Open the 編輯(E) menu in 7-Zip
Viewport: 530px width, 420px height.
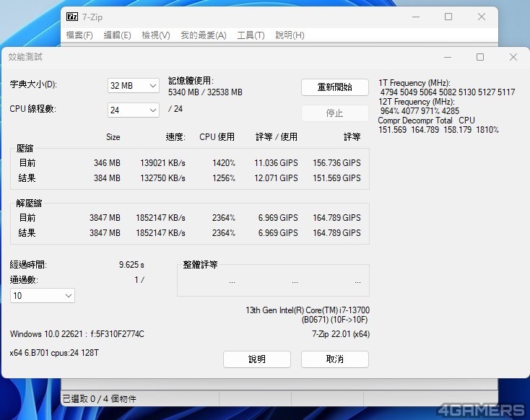pos(117,35)
